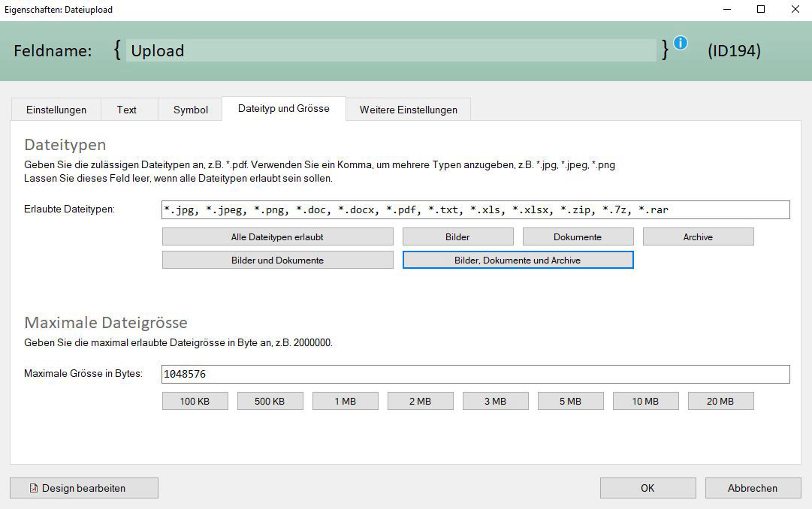Click into the Erlaubte Dateitypen input field
The image size is (812, 509).
pos(475,209)
